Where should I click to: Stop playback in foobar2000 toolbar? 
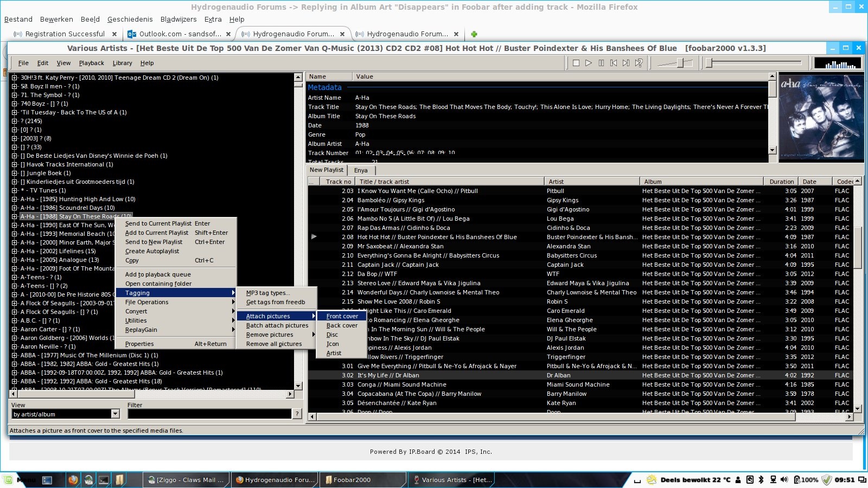point(576,63)
